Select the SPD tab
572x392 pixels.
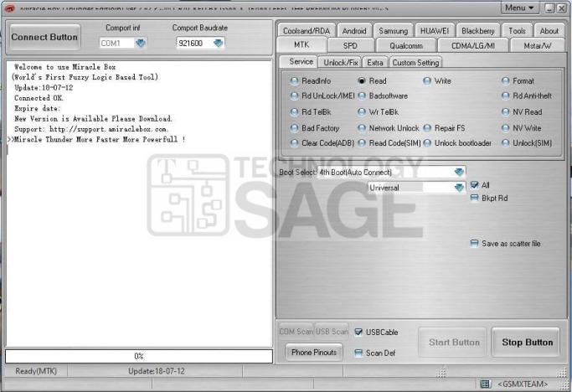[350, 45]
